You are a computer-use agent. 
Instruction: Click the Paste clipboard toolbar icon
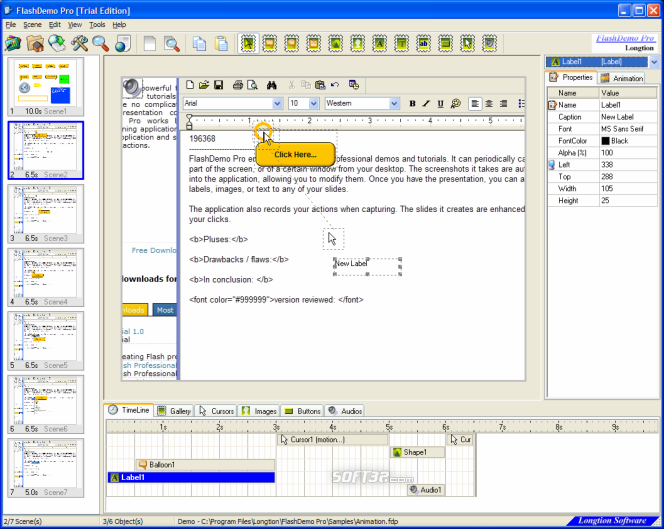point(221,43)
